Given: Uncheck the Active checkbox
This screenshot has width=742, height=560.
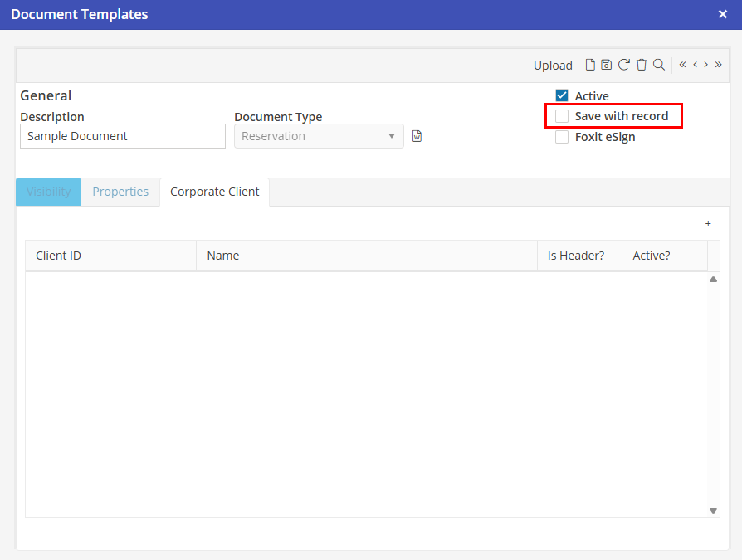Looking at the screenshot, I should pos(562,96).
